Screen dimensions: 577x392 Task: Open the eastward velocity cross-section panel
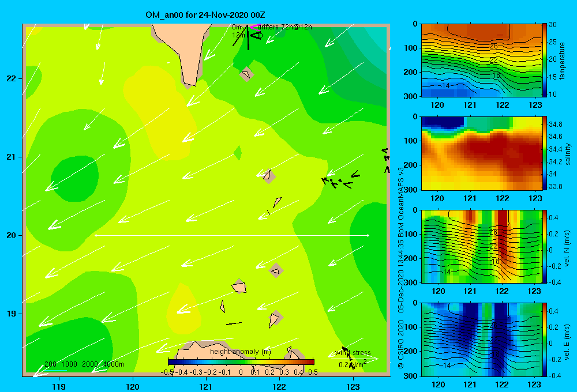tap(481, 340)
